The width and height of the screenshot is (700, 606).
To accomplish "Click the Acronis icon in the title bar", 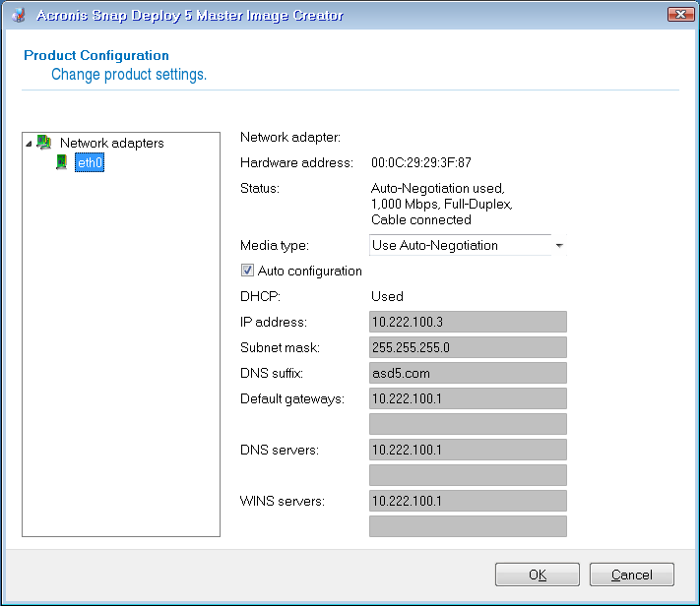I will (18, 15).
